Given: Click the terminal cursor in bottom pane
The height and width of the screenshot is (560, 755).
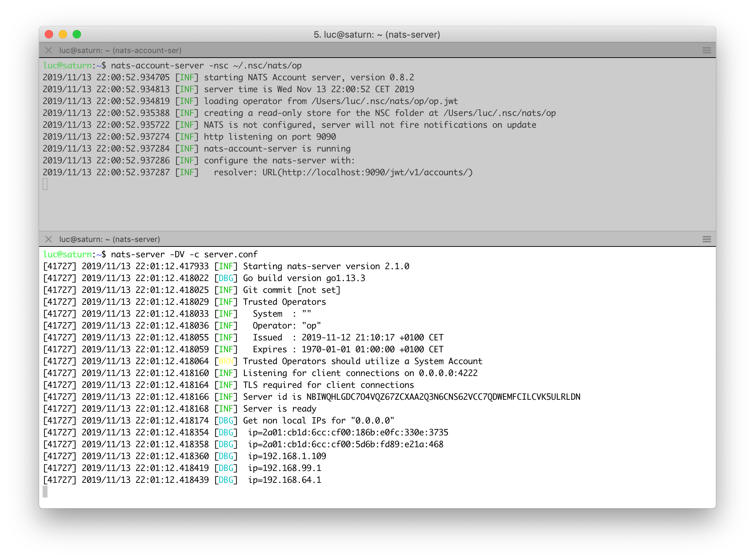Looking at the screenshot, I should click(46, 492).
